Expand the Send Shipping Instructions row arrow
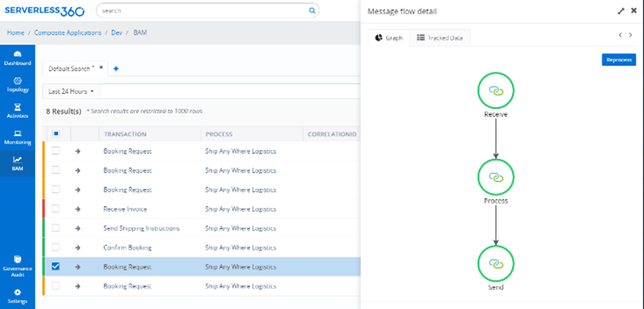Screen dimensions: 644x309 (78, 228)
